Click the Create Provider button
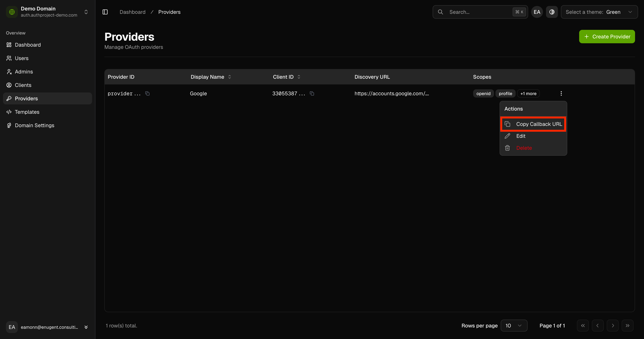 pyautogui.click(x=607, y=37)
